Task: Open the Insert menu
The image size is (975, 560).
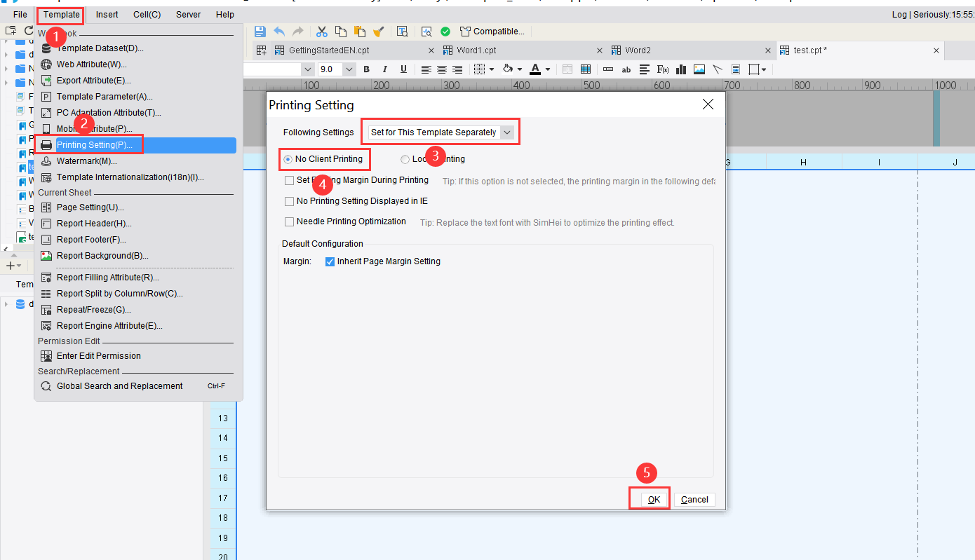Action: [x=107, y=14]
